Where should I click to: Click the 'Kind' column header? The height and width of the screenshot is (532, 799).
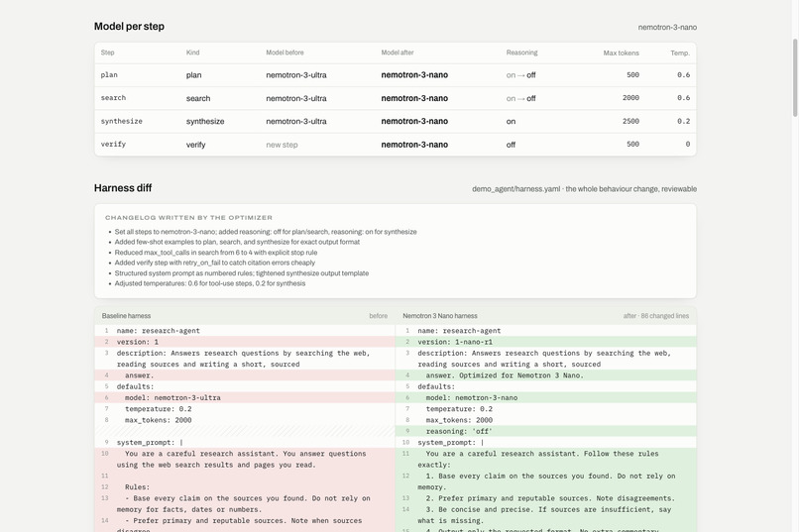pyautogui.click(x=192, y=53)
